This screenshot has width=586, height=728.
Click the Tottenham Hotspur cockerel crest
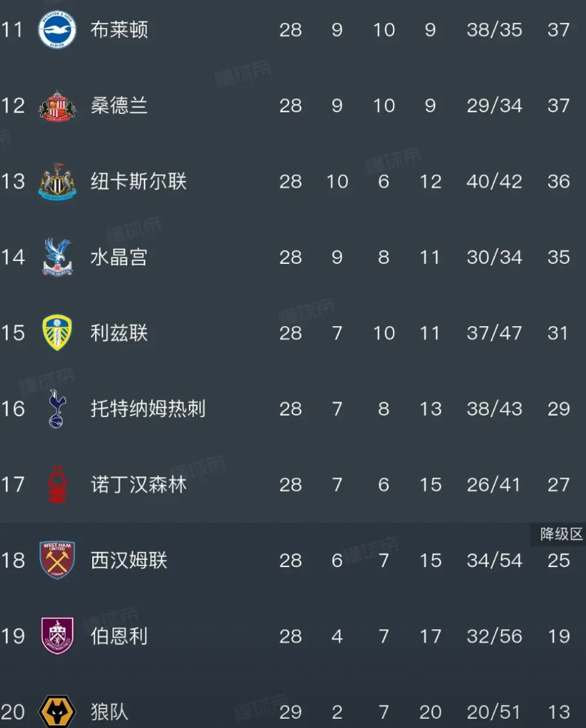tap(57, 409)
